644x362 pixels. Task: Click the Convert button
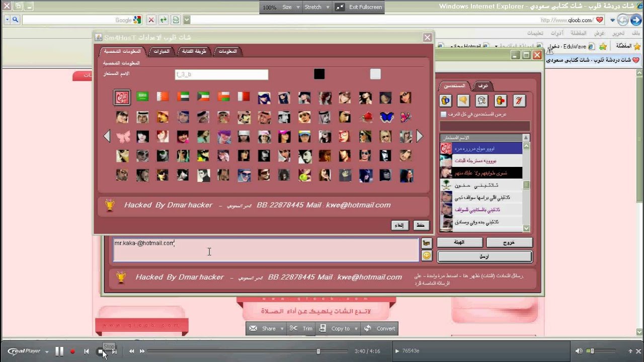click(x=380, y=328)
